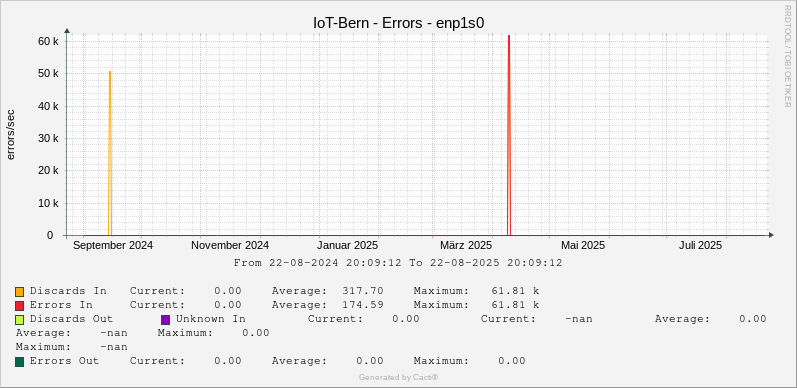The image size is (797, 388).
Task: Click the red Errors In legend swatch
Action: coord(20,306)
